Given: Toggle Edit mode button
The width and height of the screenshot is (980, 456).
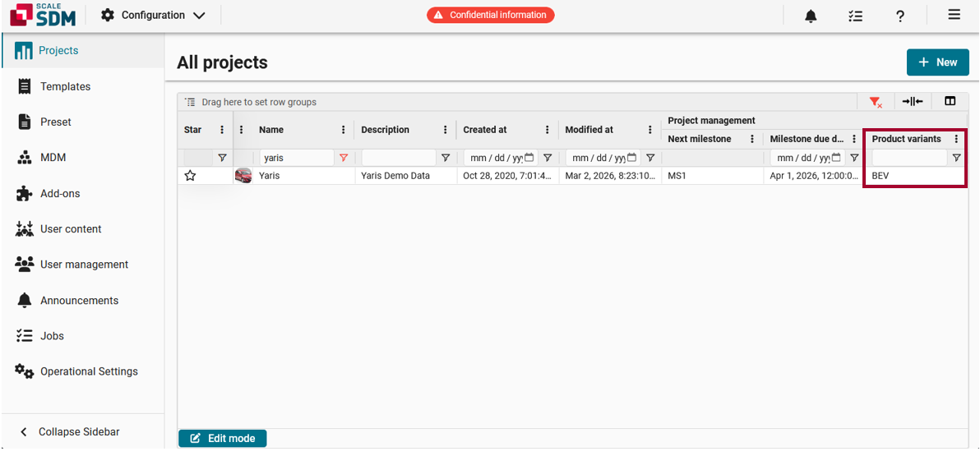Looking at the screenshot, I should (223, 438).
